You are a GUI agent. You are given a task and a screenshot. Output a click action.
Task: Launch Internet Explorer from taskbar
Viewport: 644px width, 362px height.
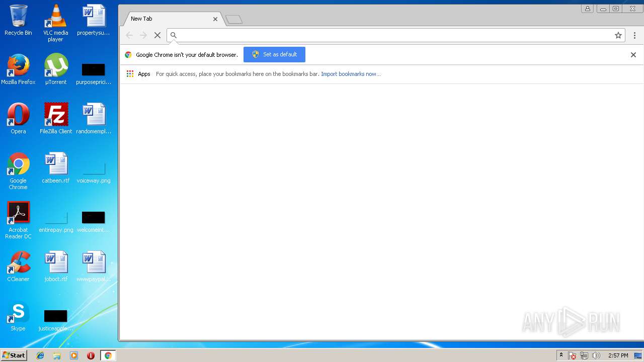coord(40,355)
